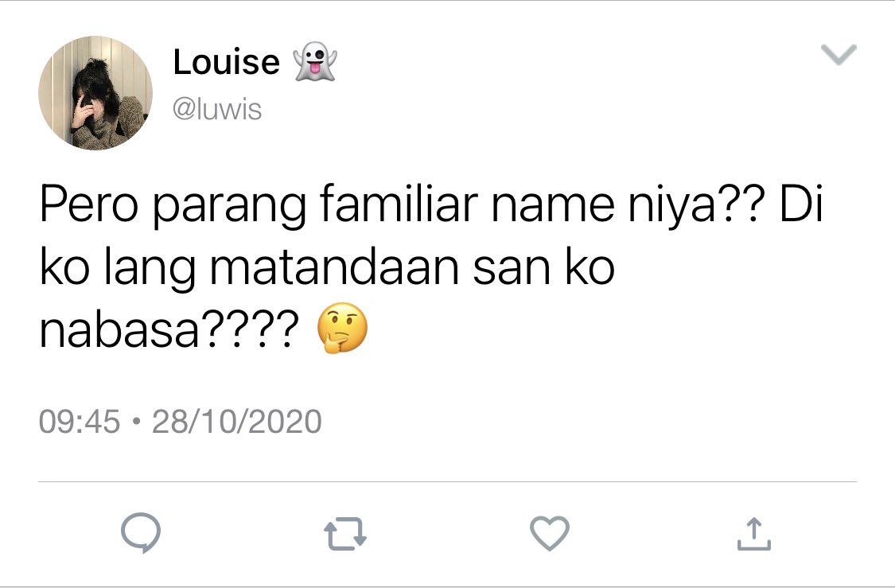Viewport: 895px width, 588px height.
Task: Click the word "lang" in the tweet
Action: pyautogui.click(x=150, y=267)
